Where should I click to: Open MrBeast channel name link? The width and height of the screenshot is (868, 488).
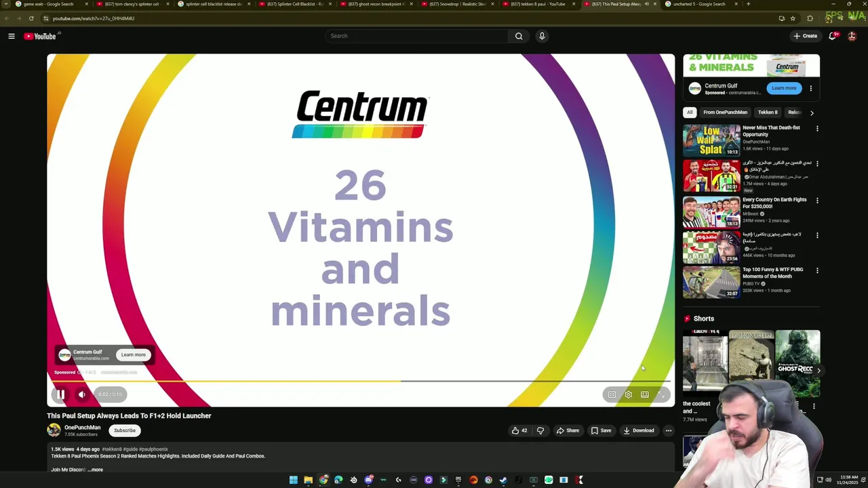tap(750, 213)
